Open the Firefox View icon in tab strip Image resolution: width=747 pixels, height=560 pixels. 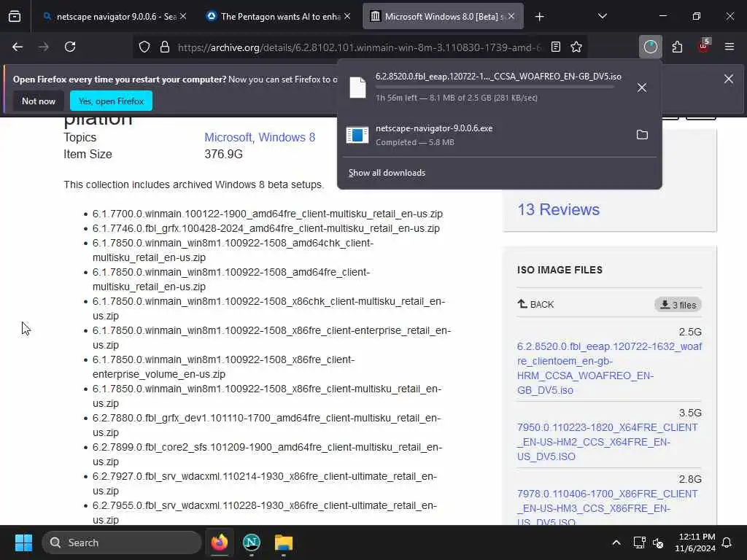(x=15, y=17)
